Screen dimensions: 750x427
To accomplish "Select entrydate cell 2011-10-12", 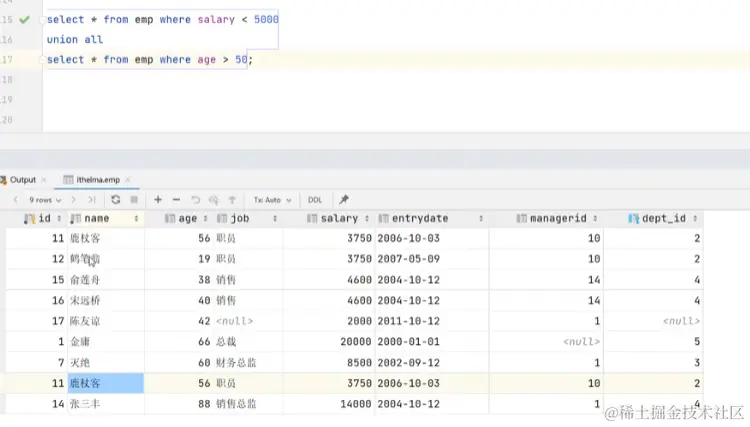I will [x=432, y=321].
